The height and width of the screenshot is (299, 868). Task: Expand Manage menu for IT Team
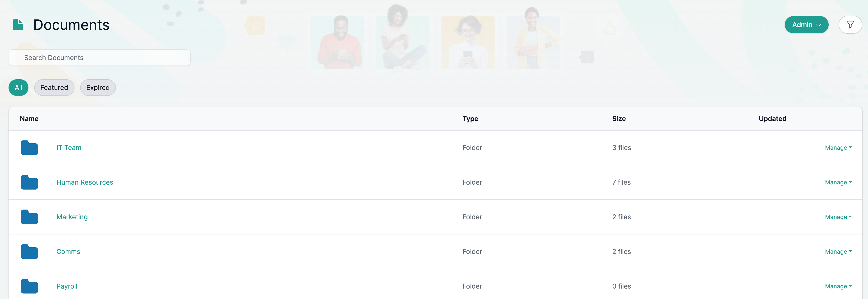838,148
